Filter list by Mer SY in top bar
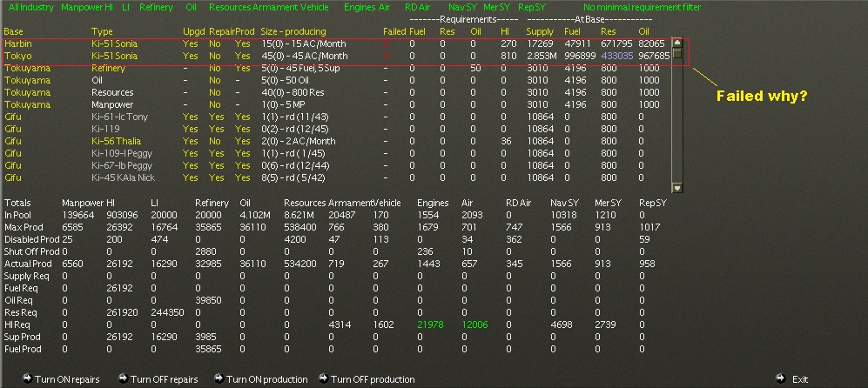868x388 pixels. click(x=496, y=7)
